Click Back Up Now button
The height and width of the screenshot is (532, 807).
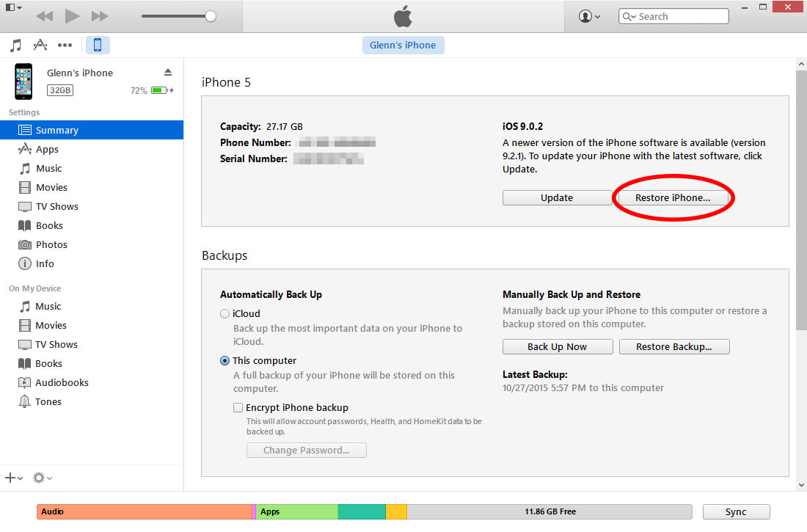[558, 346]
